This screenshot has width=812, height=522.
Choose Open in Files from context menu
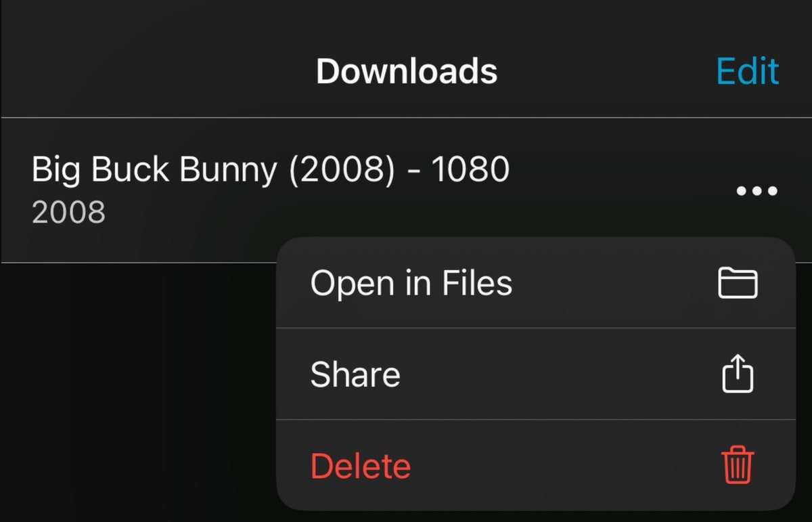click(x=536, y=283)
